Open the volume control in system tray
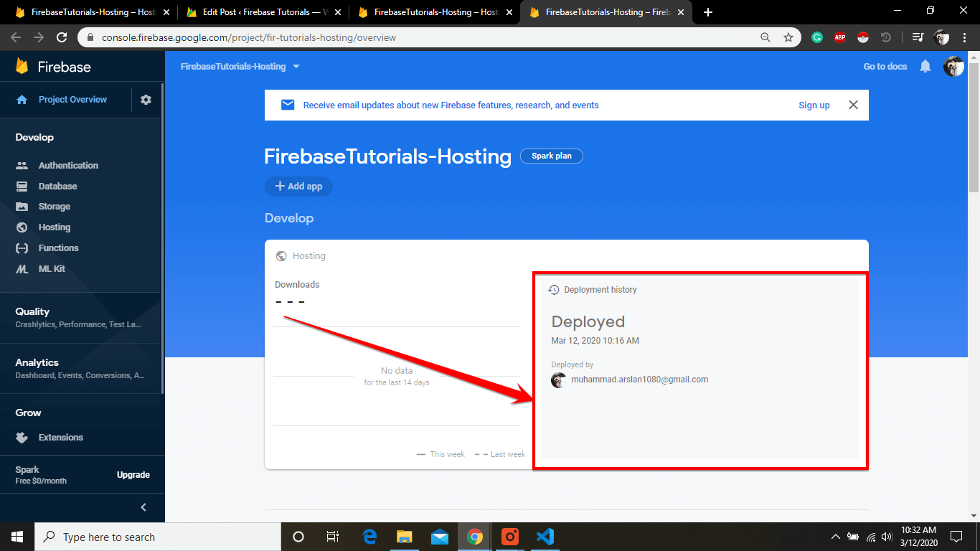This screenshot has width=980, height=551. click(887, 537)
